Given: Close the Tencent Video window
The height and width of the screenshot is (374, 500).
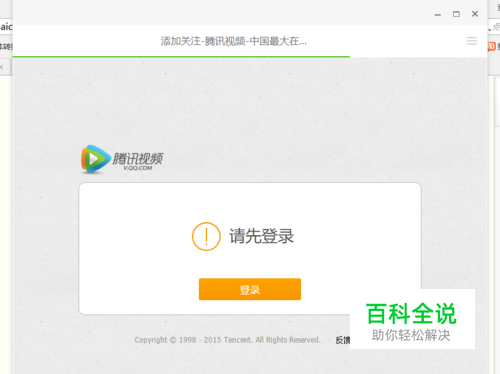Looking at the screenshot, I should pyautogui.click(x=475, y=14).
